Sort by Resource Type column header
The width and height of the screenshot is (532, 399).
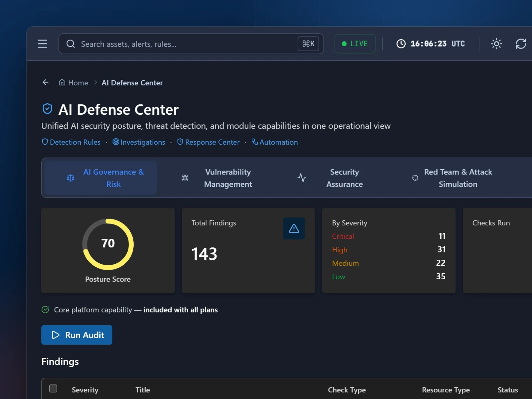pyautogui.click(x=446, y=390)
